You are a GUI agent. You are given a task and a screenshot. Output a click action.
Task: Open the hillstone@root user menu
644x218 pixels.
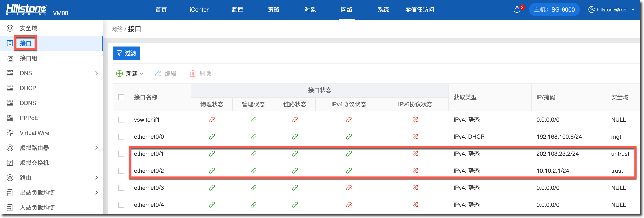(x=611, y=10)
